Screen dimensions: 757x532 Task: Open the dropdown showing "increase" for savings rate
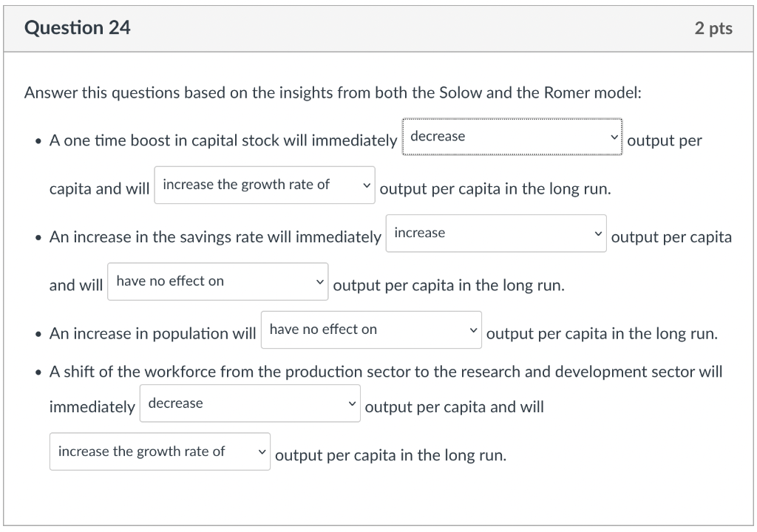pyautogui.click(x=495, y=233)
